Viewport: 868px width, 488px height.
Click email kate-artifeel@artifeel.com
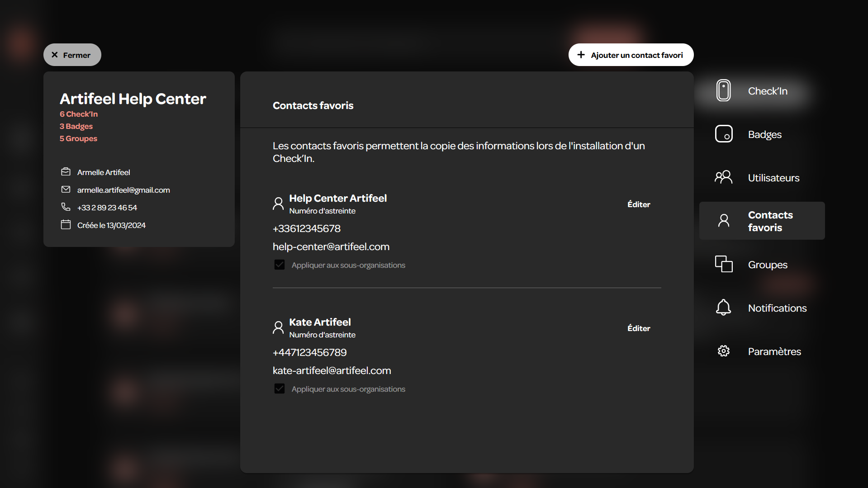tap(332, 370)
